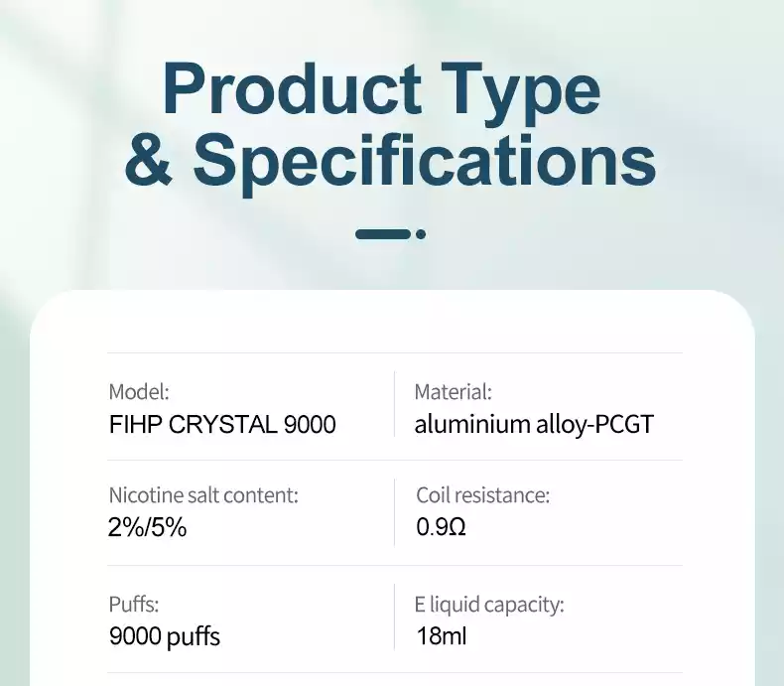Select the Model label
The image size is (784, 686).
[x=139, y=392]
